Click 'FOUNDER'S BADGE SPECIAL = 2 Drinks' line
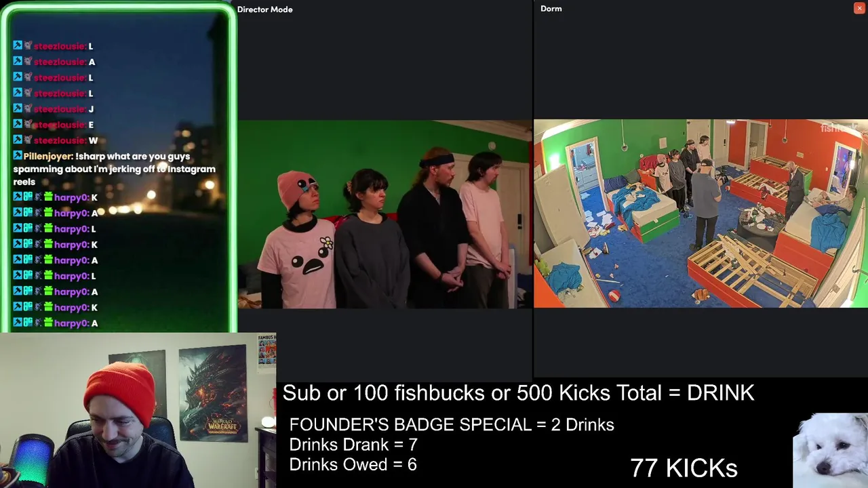This screenshot has width=868, height=488. 452,425
